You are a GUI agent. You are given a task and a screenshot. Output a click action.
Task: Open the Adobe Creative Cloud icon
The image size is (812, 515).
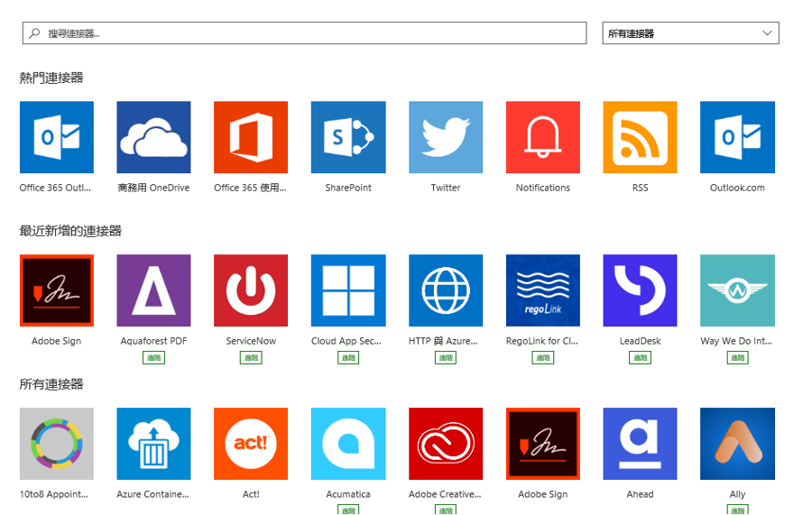(446, 444)
